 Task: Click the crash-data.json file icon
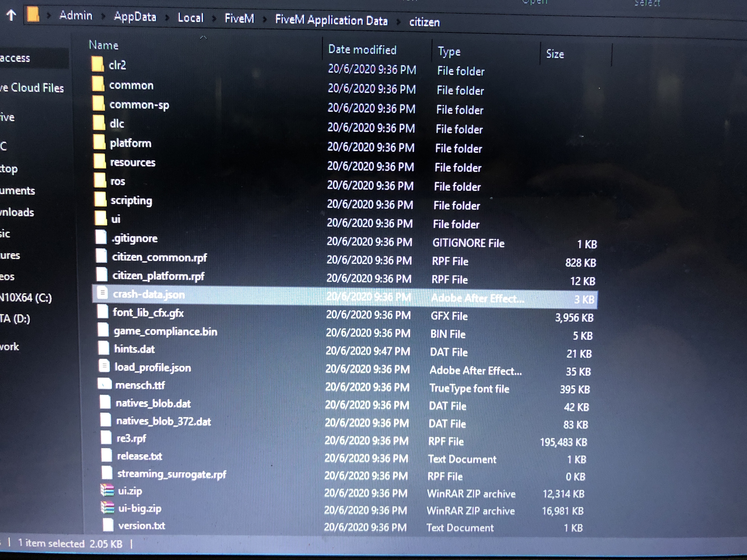102,292
